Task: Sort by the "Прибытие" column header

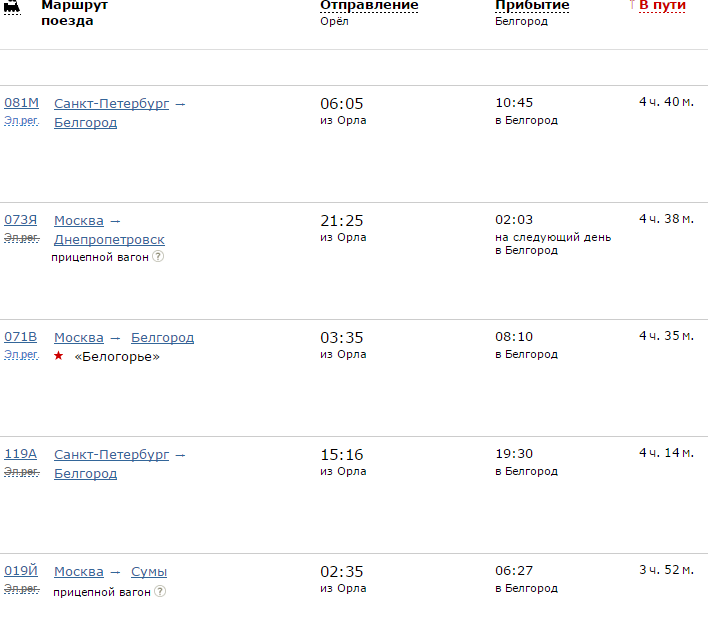Action: 532,6
